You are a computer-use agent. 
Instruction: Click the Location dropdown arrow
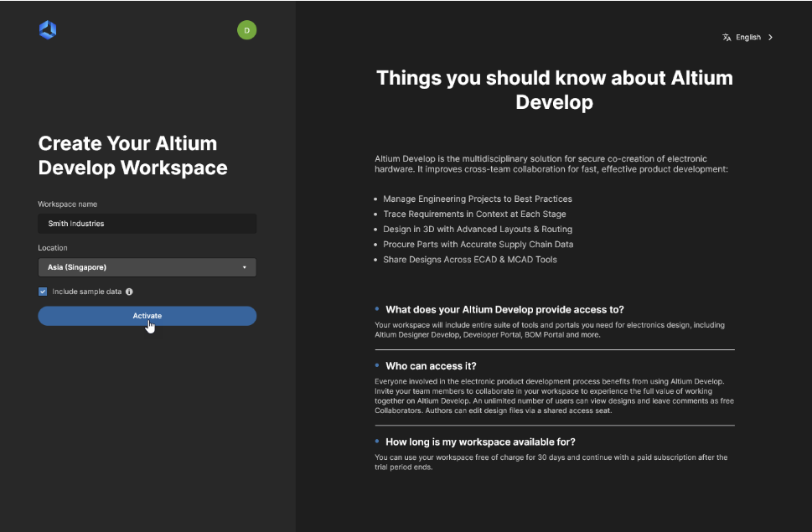pos(245,267)
